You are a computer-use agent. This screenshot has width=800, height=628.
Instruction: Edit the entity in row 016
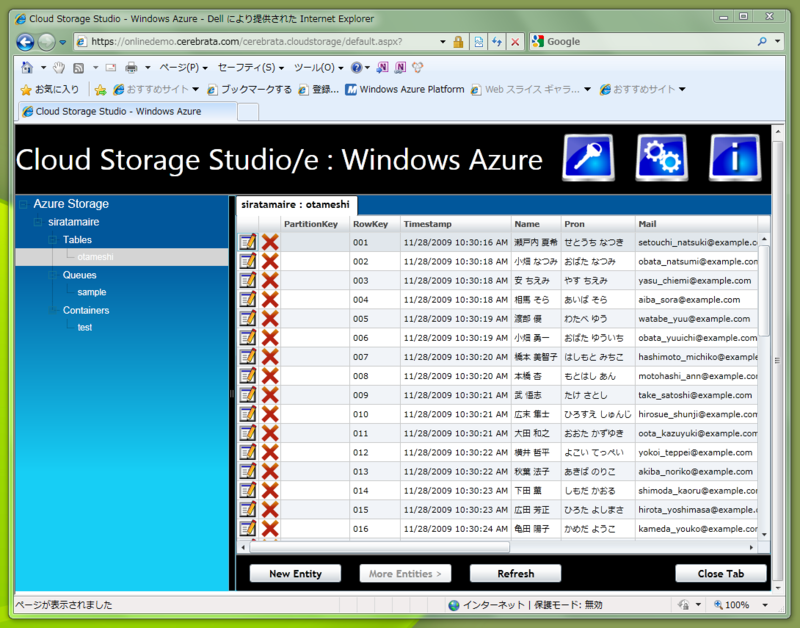(x=248, y=529)
